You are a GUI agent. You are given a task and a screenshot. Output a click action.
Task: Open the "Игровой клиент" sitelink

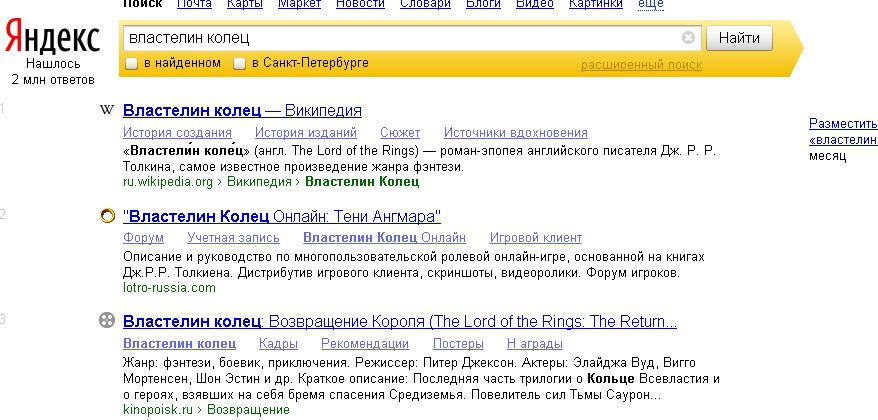535,238
